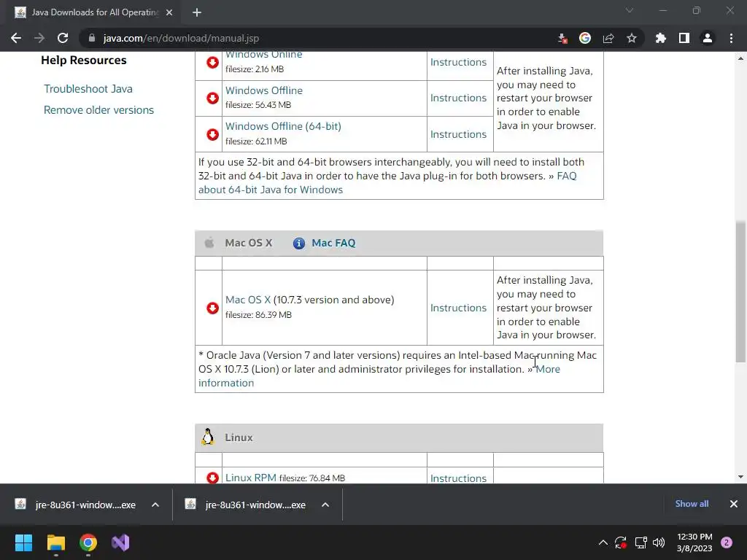The height and width of the screenshot is (560, 747).
Task: Click the red download icon for Windows Offline (64-bit)
Action: [x=212, y=134]
